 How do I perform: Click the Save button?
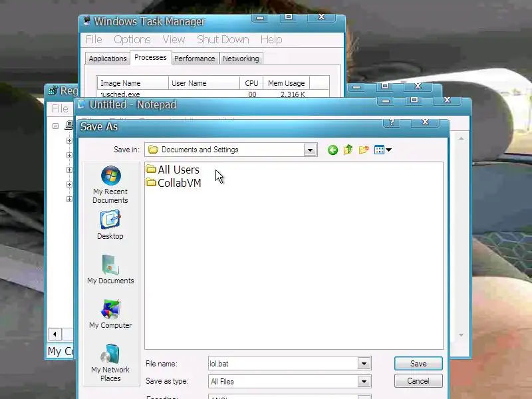point(418,363)
